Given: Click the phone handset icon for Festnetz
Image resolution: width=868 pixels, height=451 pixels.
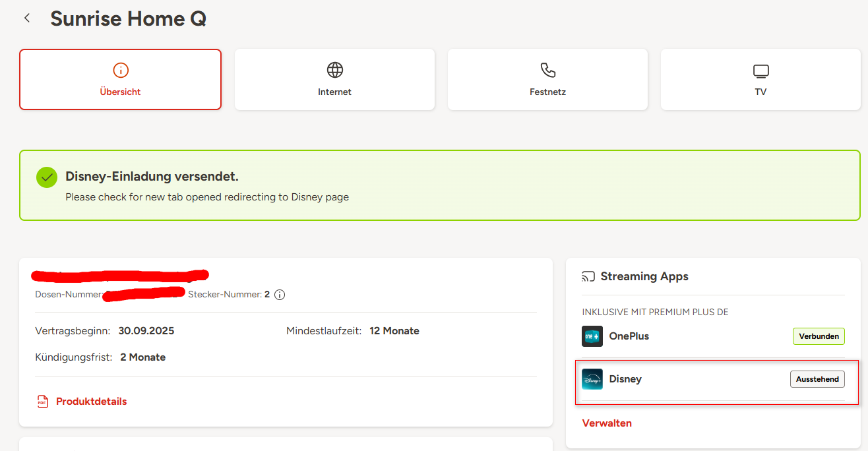Looking at the screenshot, I should coord(547,70).
